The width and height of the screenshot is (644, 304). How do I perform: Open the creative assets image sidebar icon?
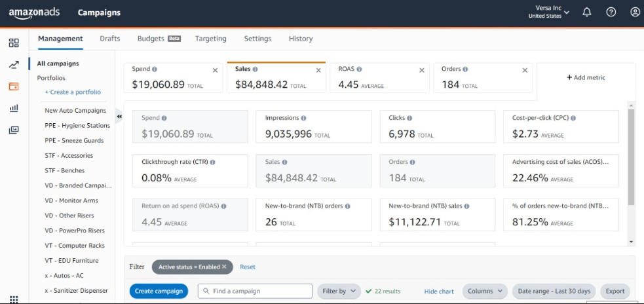14,130
